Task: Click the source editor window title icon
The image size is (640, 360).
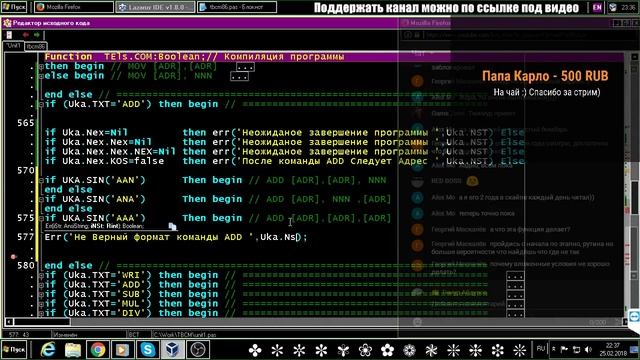Action: tap(7, 23)
